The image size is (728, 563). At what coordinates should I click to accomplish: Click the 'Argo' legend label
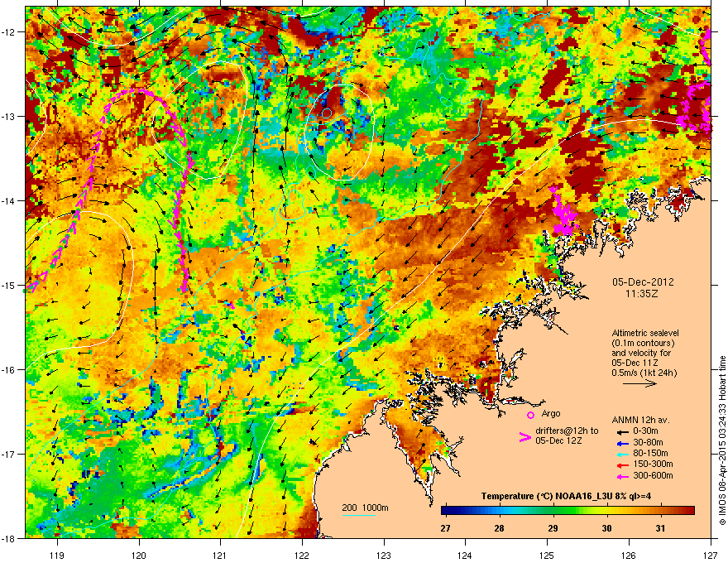[551, 413]
